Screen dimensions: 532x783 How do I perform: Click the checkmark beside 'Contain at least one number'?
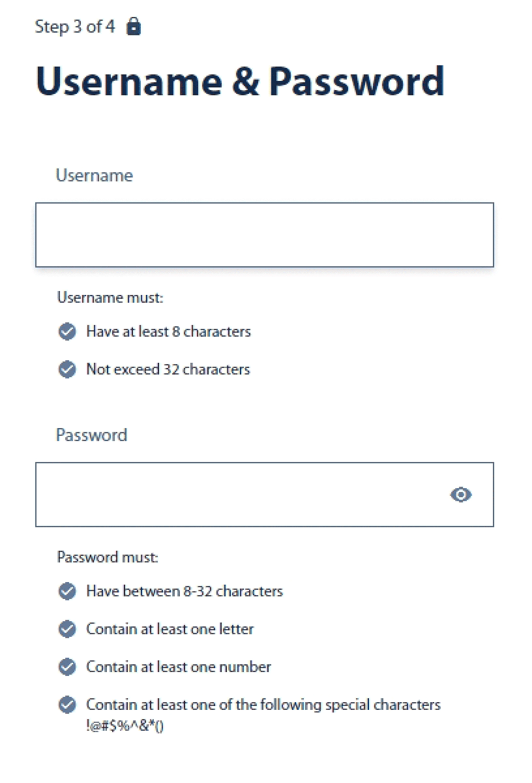(67, 667)
